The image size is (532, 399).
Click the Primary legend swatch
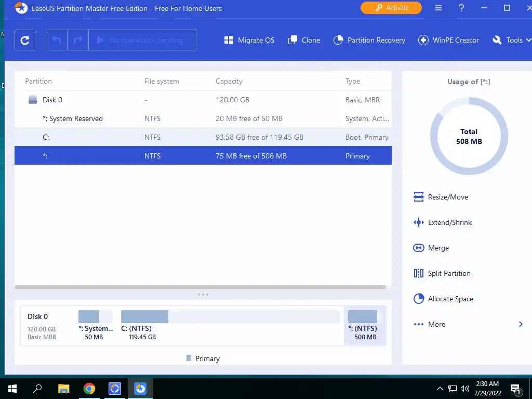pos(189,358)
